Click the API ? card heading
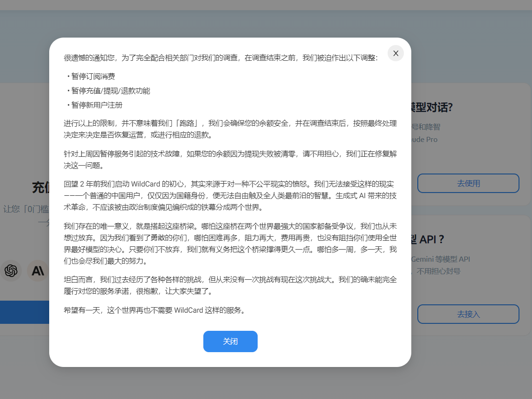 (x=428, y=239)
